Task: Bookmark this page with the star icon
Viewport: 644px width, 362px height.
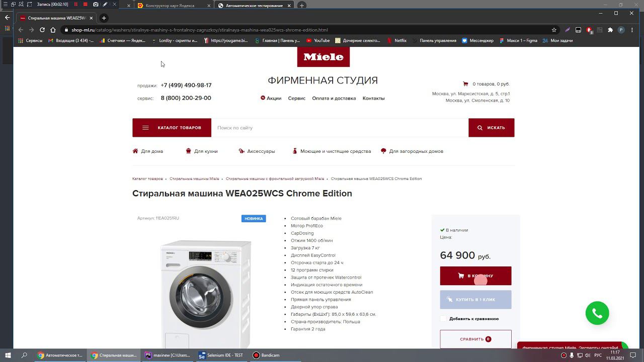Action: pos(554,30)
